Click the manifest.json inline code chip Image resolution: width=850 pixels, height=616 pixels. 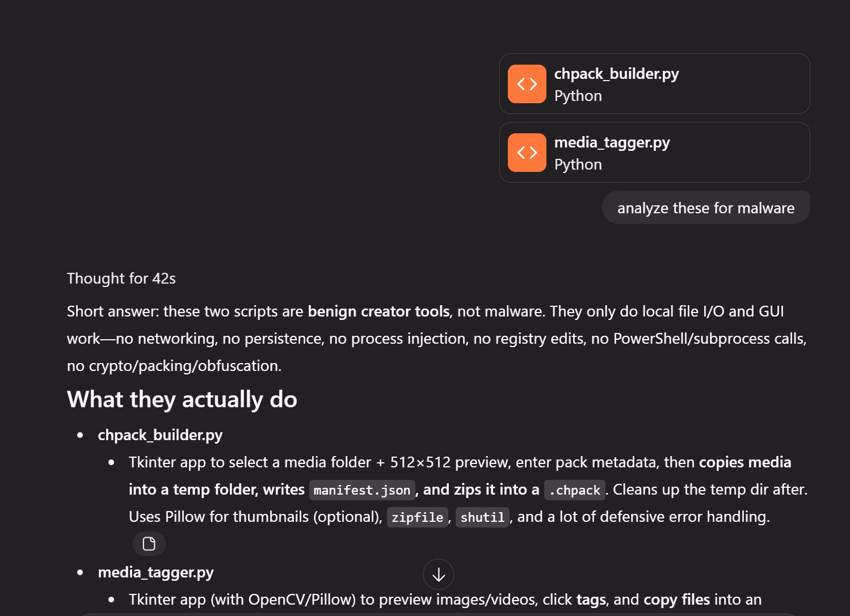tap(362, 490)
